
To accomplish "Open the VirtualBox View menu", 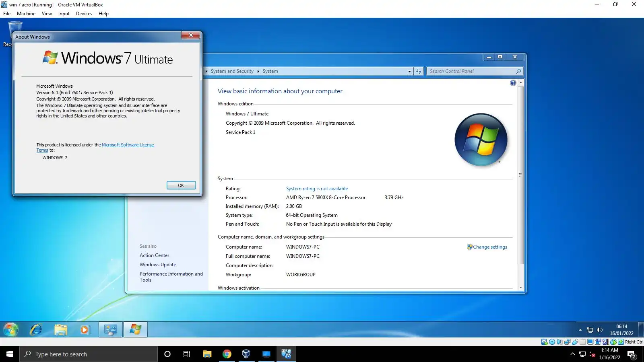I will 47,14.
